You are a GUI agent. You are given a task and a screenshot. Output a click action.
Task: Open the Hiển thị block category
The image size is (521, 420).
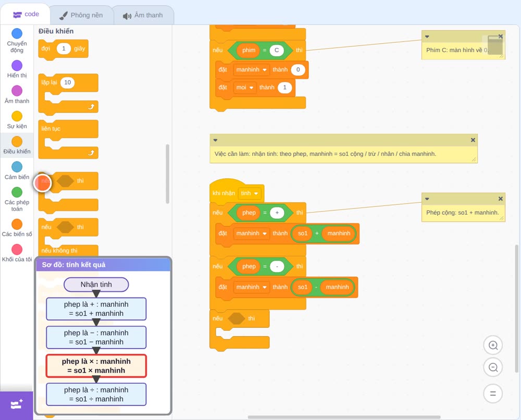click(17, 69)
